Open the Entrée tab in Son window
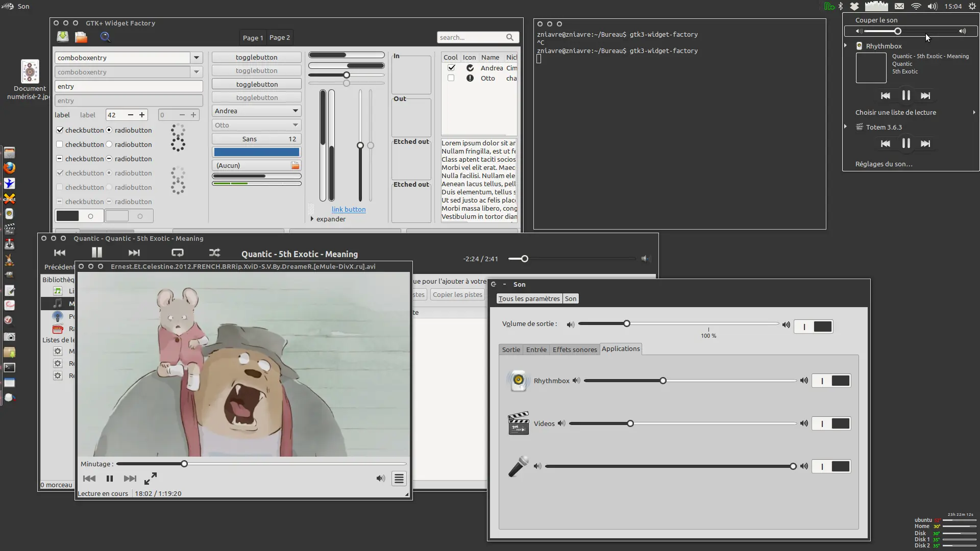The width and height of the screenshot is (980, 551). (536, 349)
